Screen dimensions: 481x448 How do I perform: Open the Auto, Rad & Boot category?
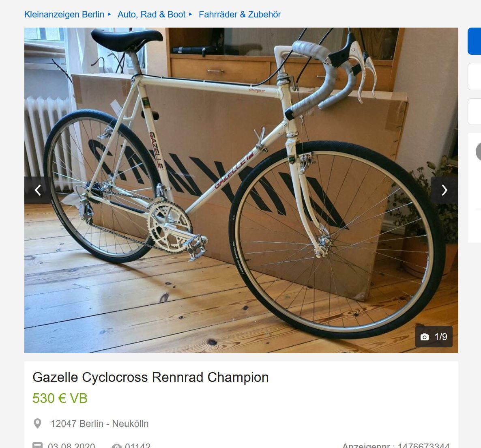(152, 15)
